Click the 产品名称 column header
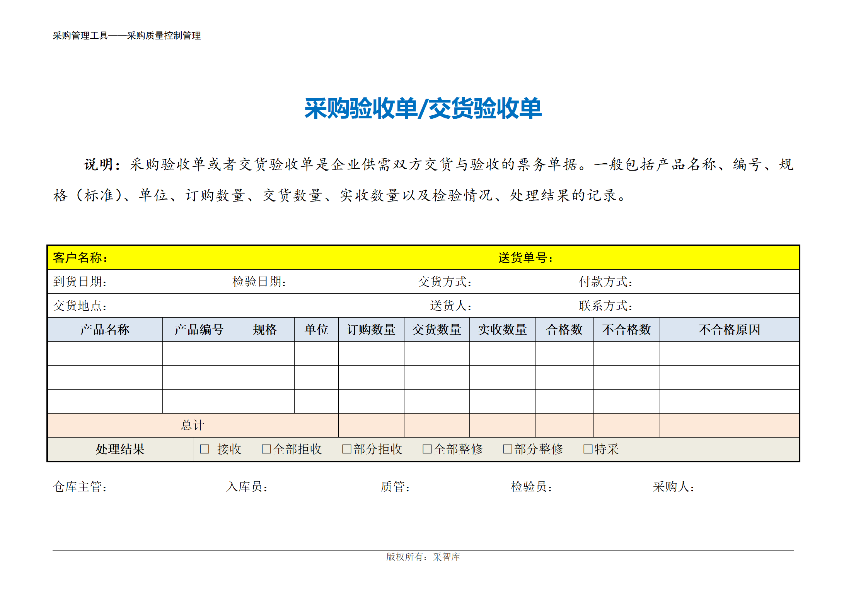 [105, 330]
